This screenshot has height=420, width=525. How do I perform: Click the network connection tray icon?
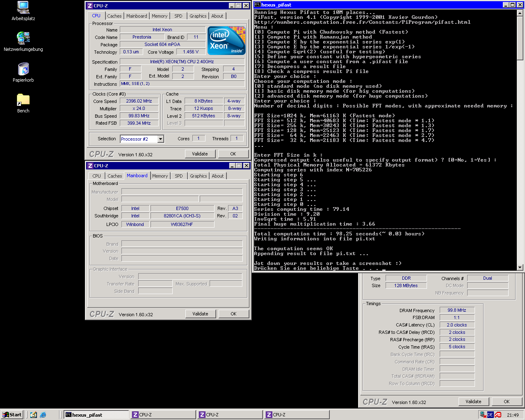[483, 415]
